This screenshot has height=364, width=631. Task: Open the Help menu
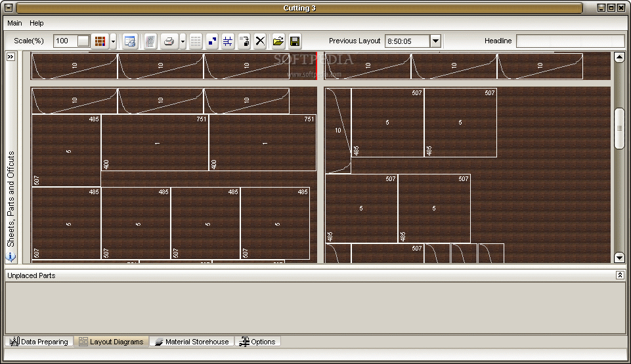tap(37, 23)
